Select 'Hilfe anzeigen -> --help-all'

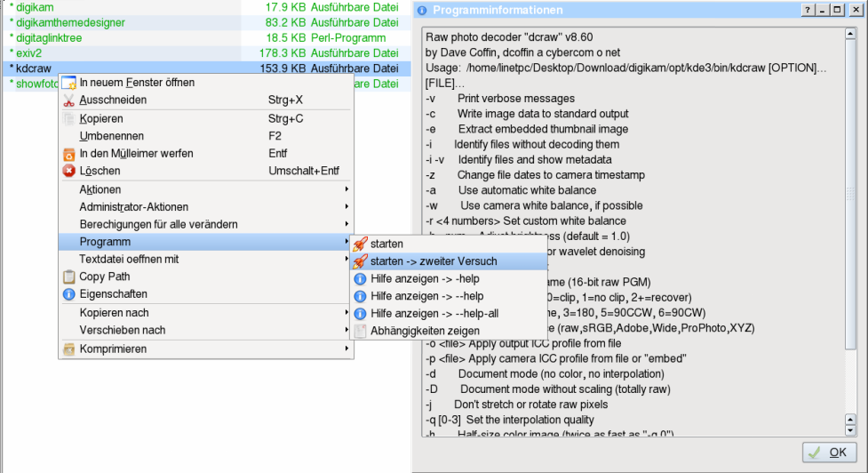[x=449, y=314]
